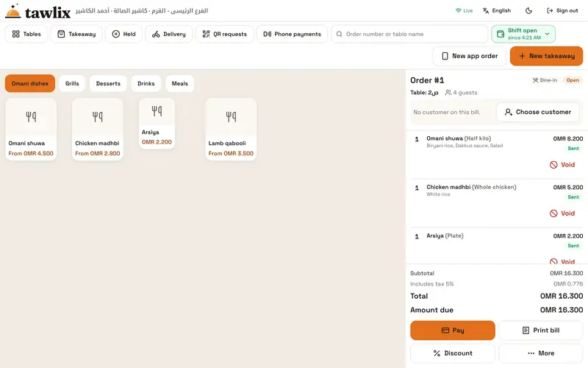The height and width of the screenshot is (368, 588).
Task: Click Print bill
Action: pos(541,330)
